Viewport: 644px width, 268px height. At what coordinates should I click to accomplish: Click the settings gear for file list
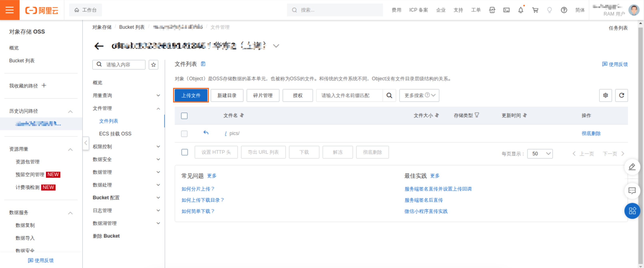click(605, 95)
